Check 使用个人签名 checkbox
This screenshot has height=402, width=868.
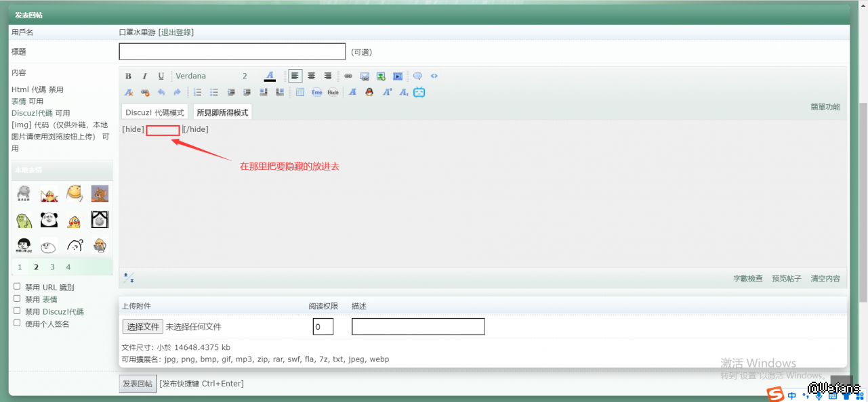(17, 323)
